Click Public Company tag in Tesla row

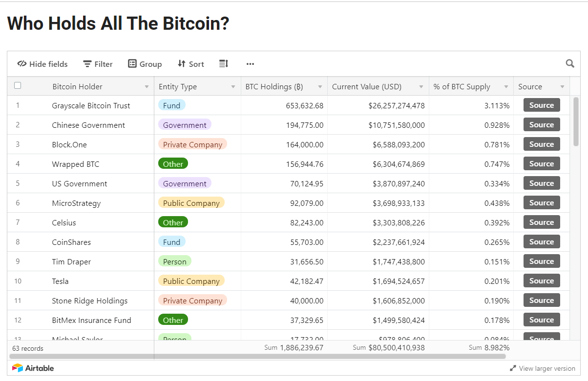click(191, 281)
